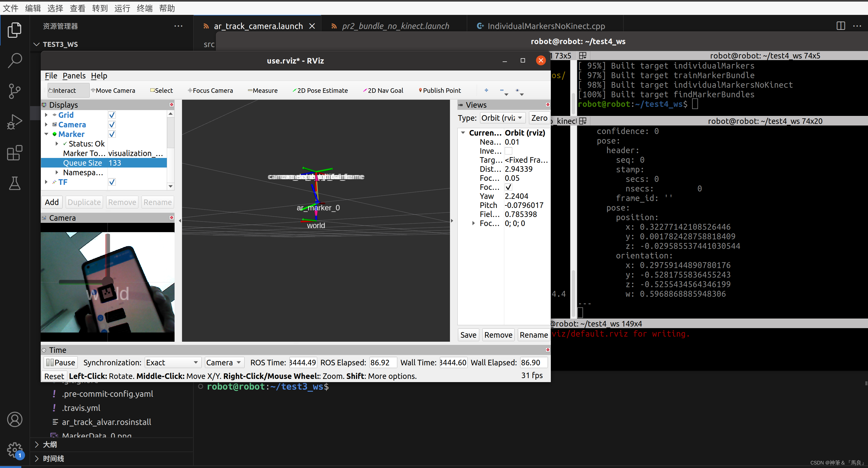Choose the 2D Pose Estimate tool
Viewport: 868px width, 468px height.
320,90
